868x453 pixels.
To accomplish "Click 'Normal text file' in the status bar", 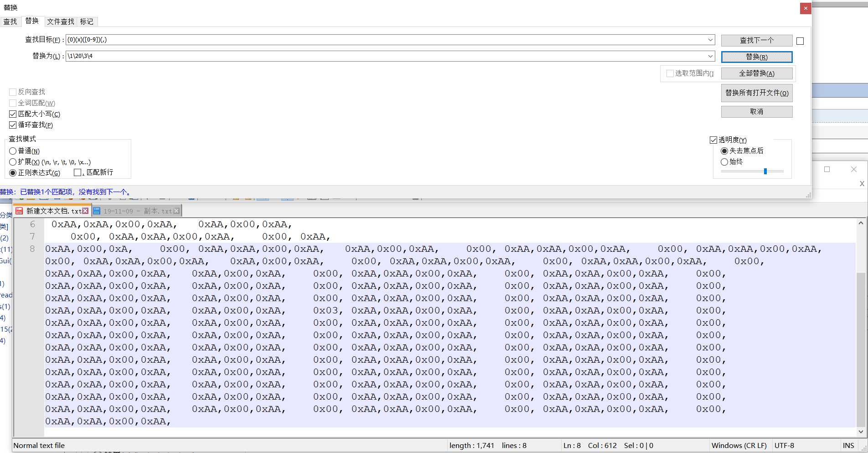I will (x=39, y=446).
